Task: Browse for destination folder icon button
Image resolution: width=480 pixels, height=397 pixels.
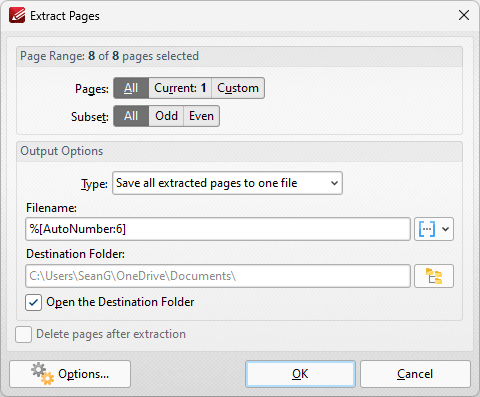Action: pyautogui.click(x=434, y=276)
